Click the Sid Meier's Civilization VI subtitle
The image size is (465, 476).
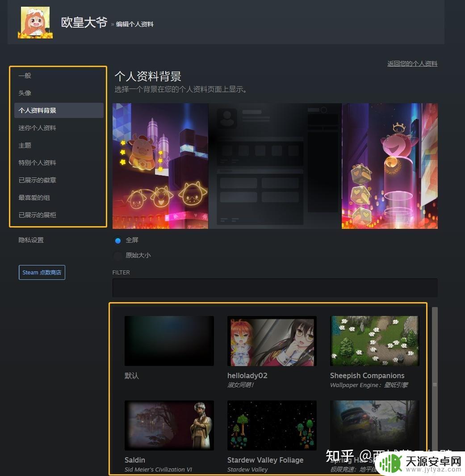pos(158,469)
